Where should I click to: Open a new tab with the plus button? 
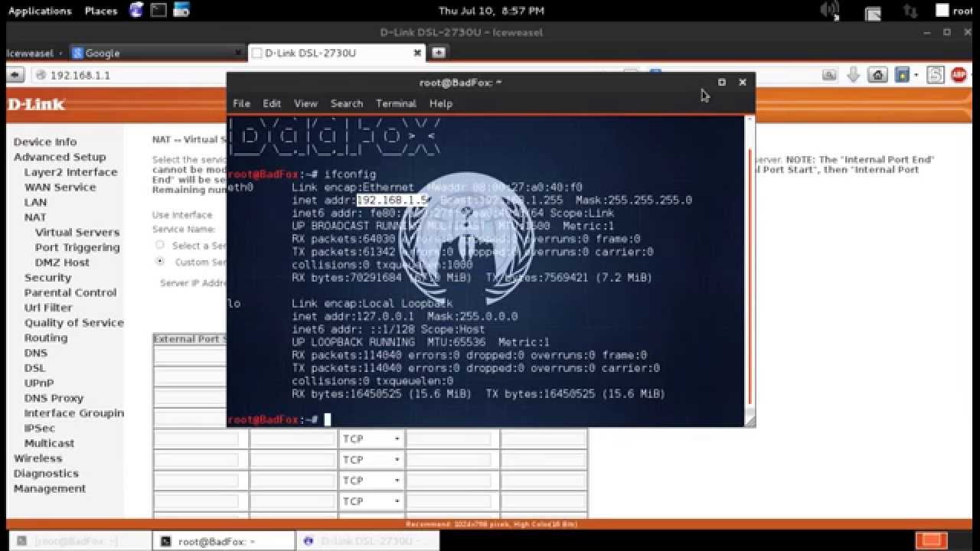tap(439, 53)
